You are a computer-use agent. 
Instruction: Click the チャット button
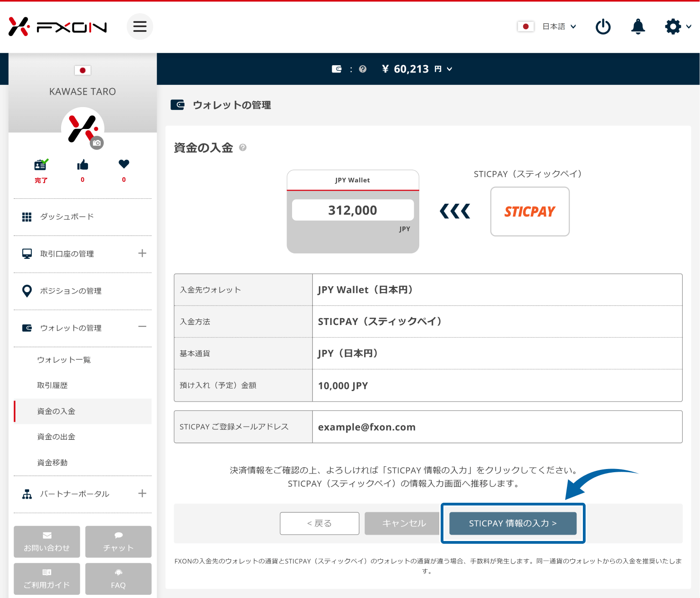coord(118,542)
